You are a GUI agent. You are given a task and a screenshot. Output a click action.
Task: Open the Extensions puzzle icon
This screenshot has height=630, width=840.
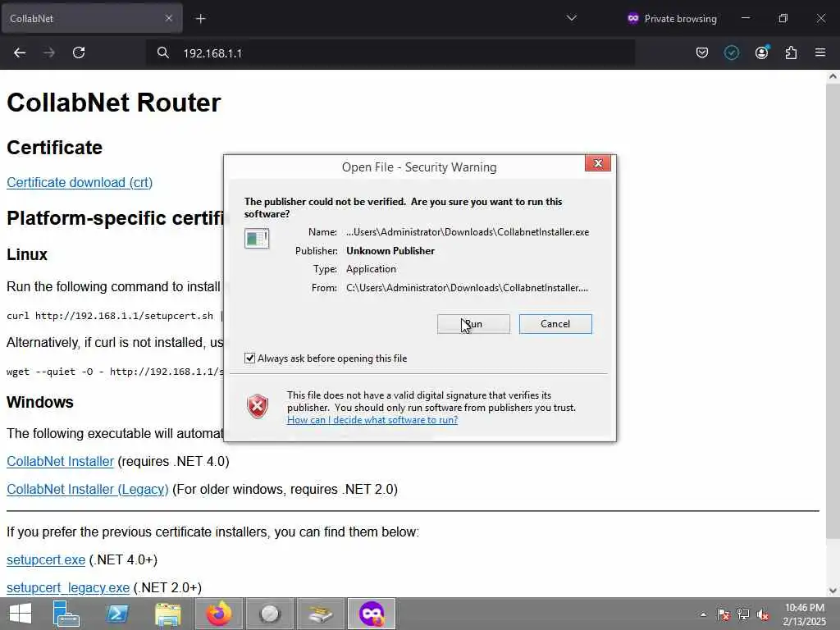point(791,52)
